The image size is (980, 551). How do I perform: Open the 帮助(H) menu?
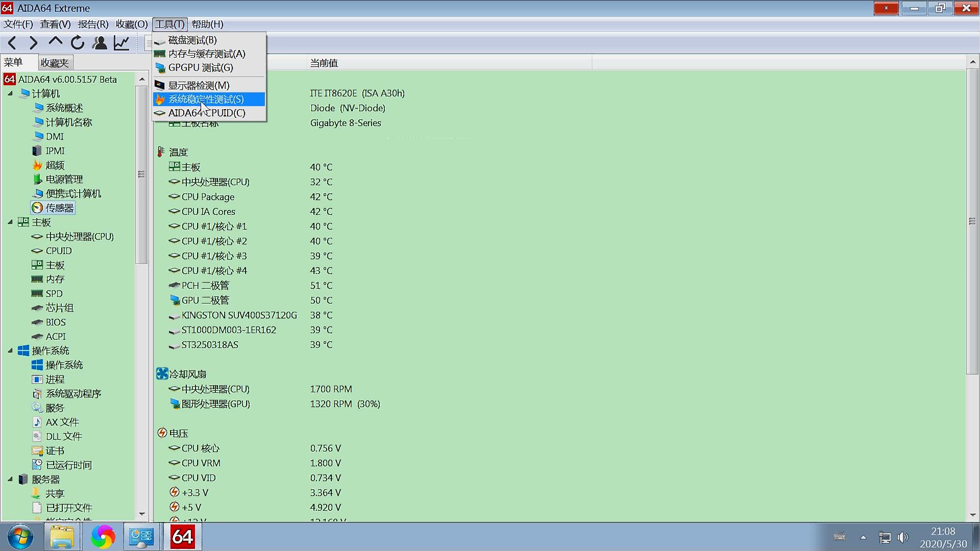pyautogui.click(x=207, y=24)
